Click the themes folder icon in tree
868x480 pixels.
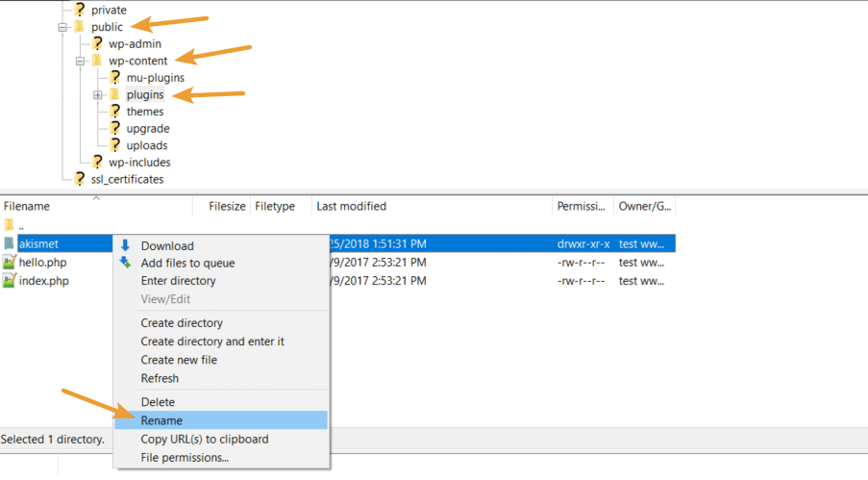click(x=114, y=112)
